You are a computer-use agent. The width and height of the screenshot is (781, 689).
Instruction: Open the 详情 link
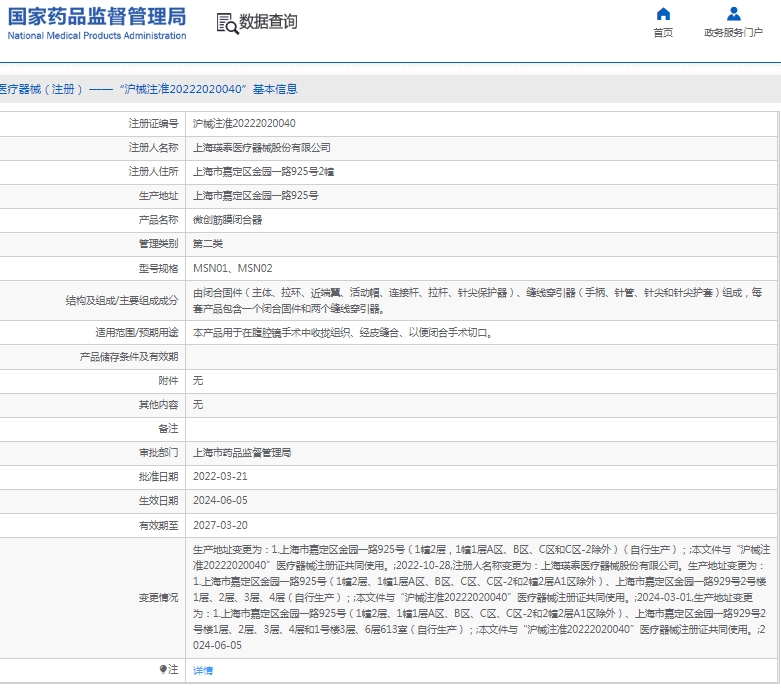pos(203,671)
